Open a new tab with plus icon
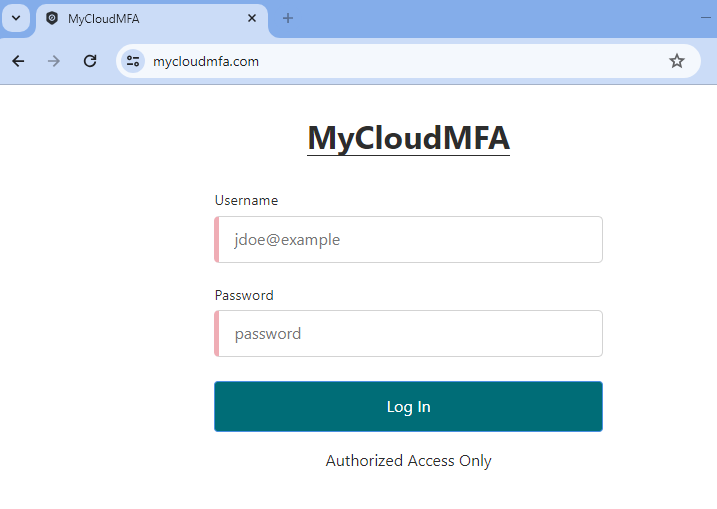This screenshot has height=509, width=717. tap(288, 18)
